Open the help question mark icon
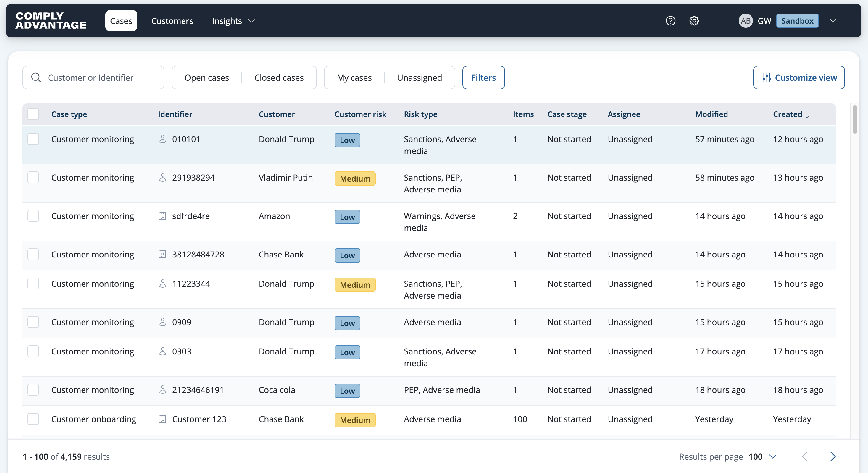Viewport: 868px width, 473px height. click(x=671, y=21)
